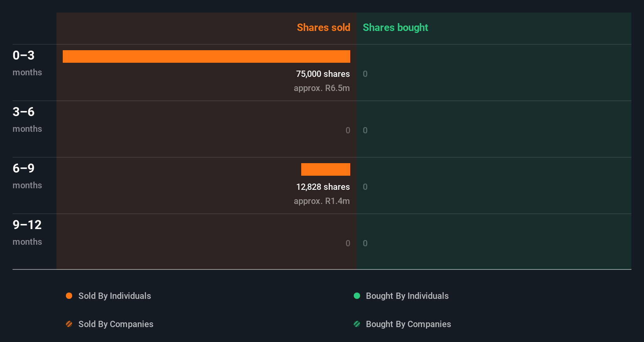The width and height of the screenshot is (644, 342).
Task: Click the approx. R1.4m value text
Action: [322, 201]
